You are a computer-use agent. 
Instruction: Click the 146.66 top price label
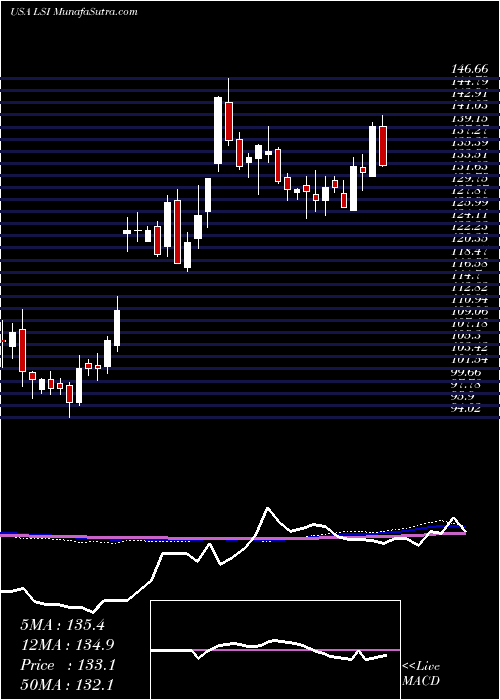[x=470, y=69]
